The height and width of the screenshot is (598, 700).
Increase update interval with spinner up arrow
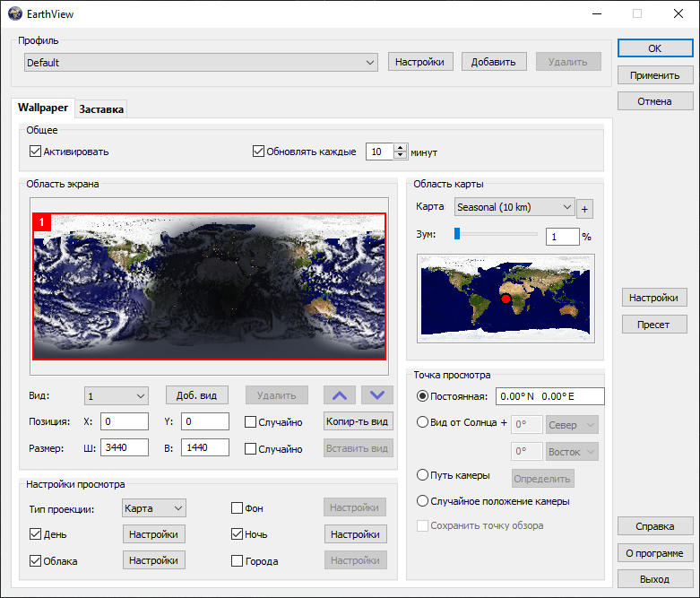click(x=400, y=148)
